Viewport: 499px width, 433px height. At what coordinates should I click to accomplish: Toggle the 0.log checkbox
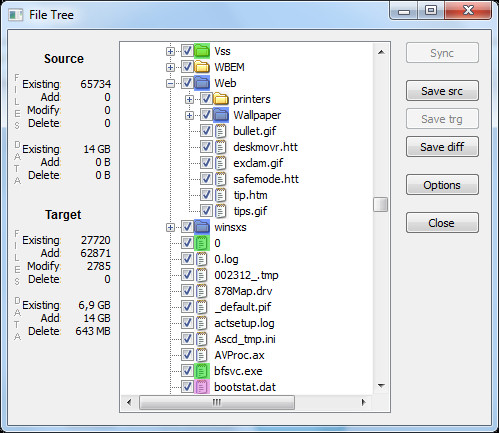[x=187, y=259]
